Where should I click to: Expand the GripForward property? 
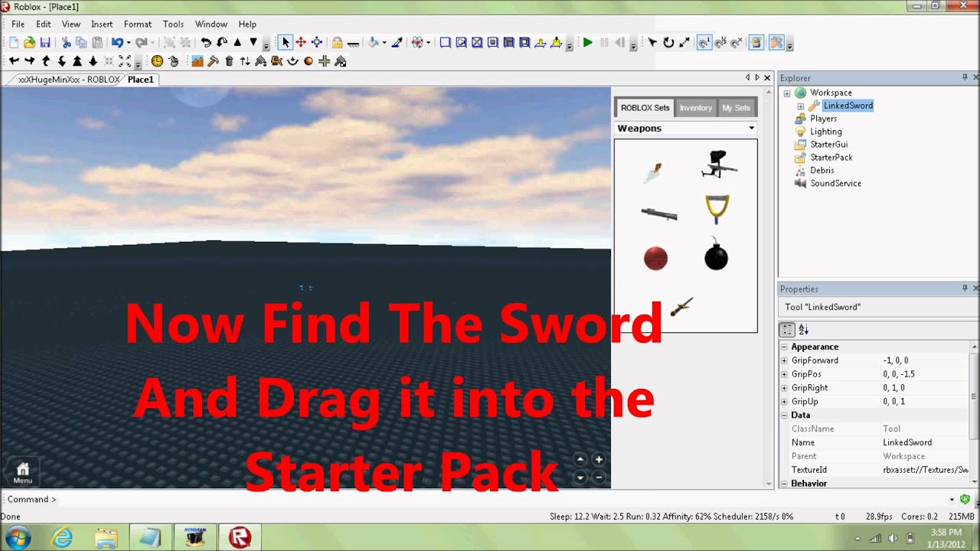(784, 360)
